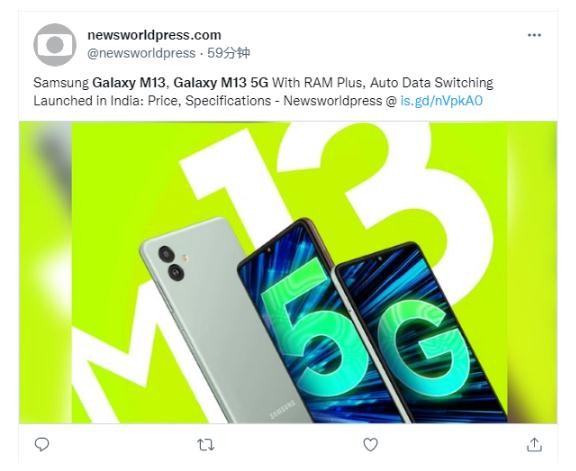The width and height of the screenshot is (576, 471).
Task: Open the newsworldpress.com display name
Action: [154, 35]
